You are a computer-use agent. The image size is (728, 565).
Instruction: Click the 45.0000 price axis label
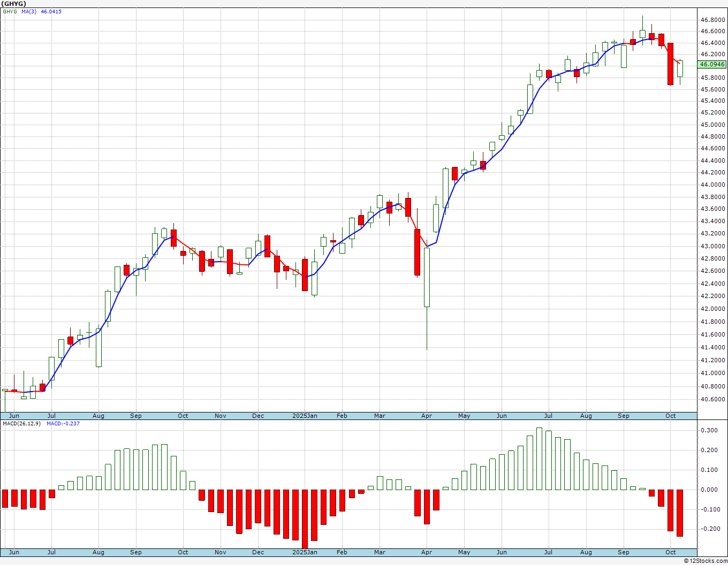(714, 125)
